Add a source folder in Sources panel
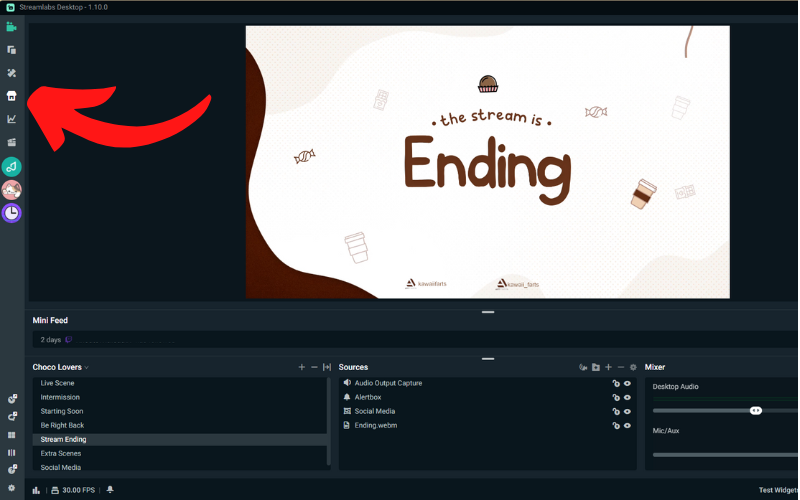Image resolution: width=800 pixels, height=500 pixels. [595, 367]
